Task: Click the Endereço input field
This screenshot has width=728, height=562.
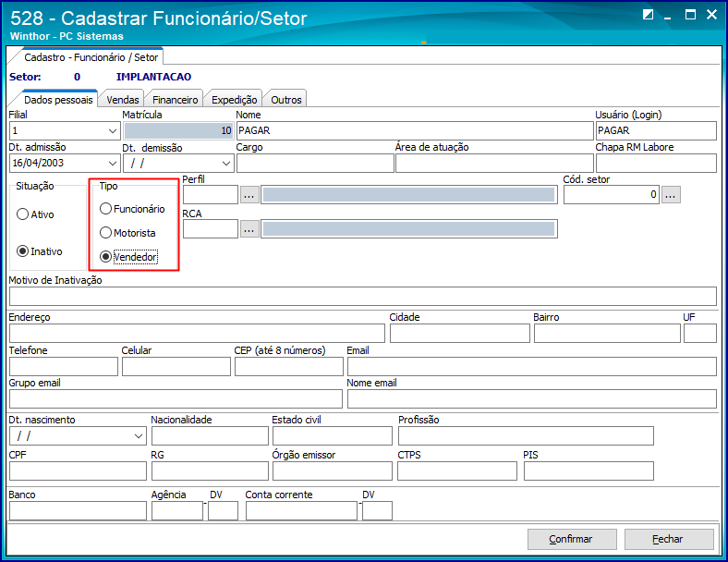Action: pos(197,334)
